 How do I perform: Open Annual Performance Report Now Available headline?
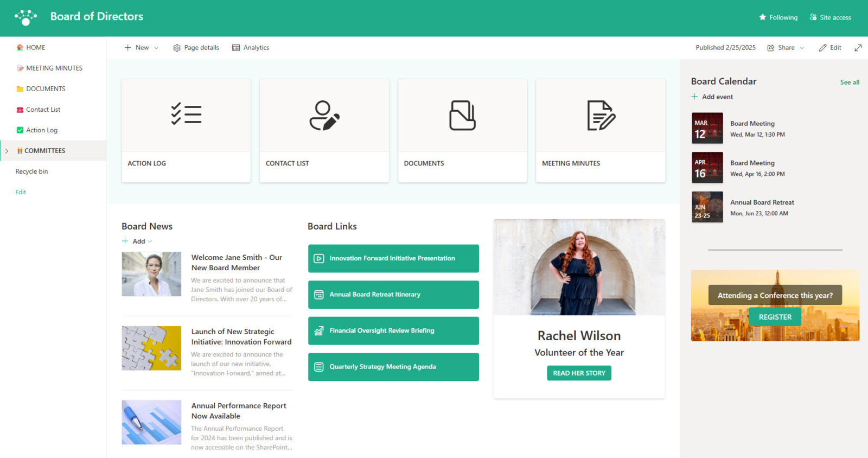click(239, 411)
